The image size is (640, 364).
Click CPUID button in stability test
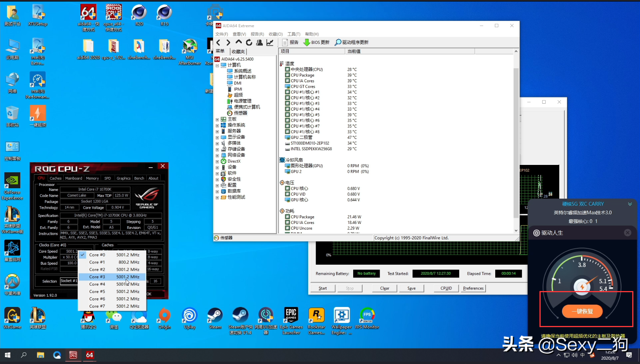coord(446,288)
